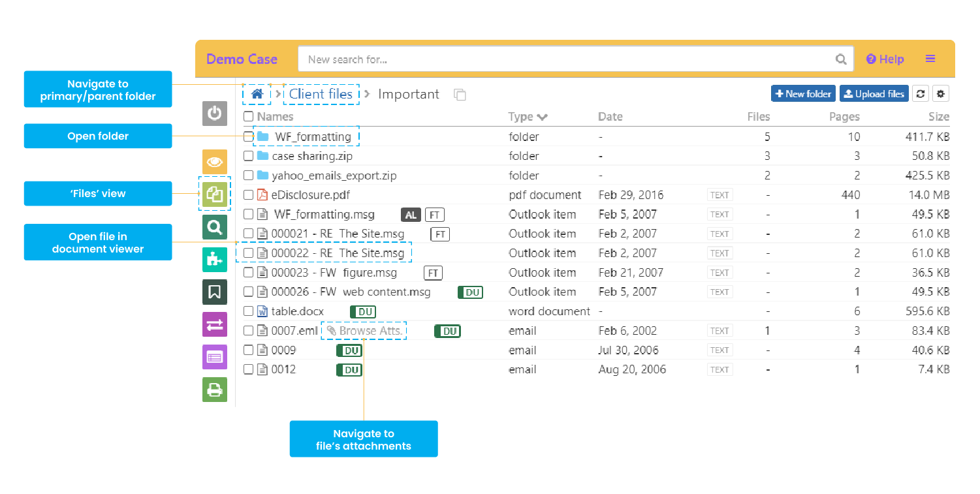The image size is (980, 494).
Task: Click the orange eye preview icon
Action: point(215,162)
